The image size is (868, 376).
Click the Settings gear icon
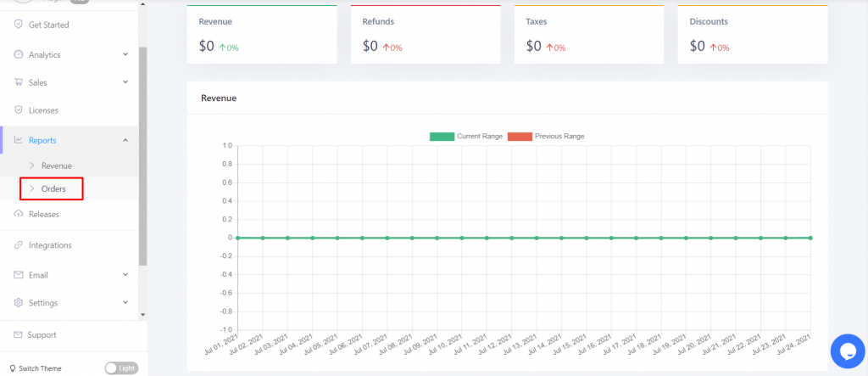[x=19, y=303]
